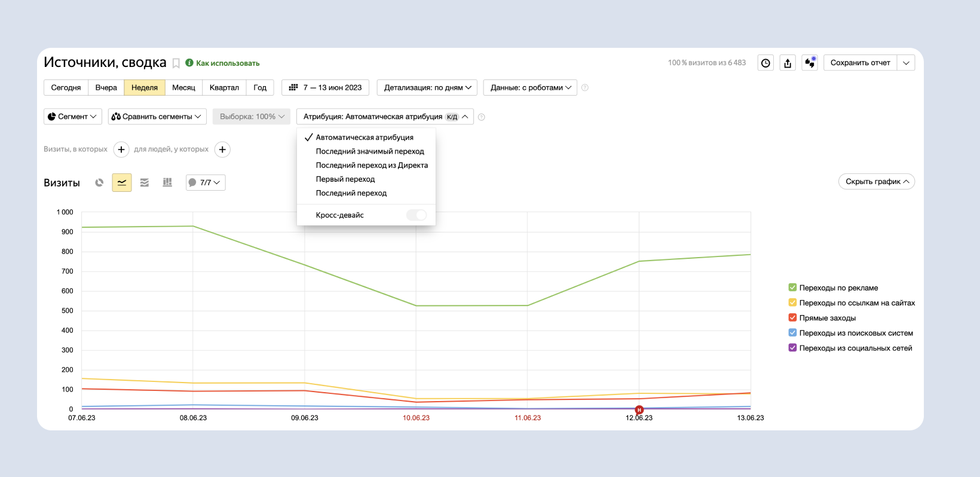Toggle the Кросс-девайс switch
The height and width of the screenshot is (477, 980).
(x=416, y=215)
